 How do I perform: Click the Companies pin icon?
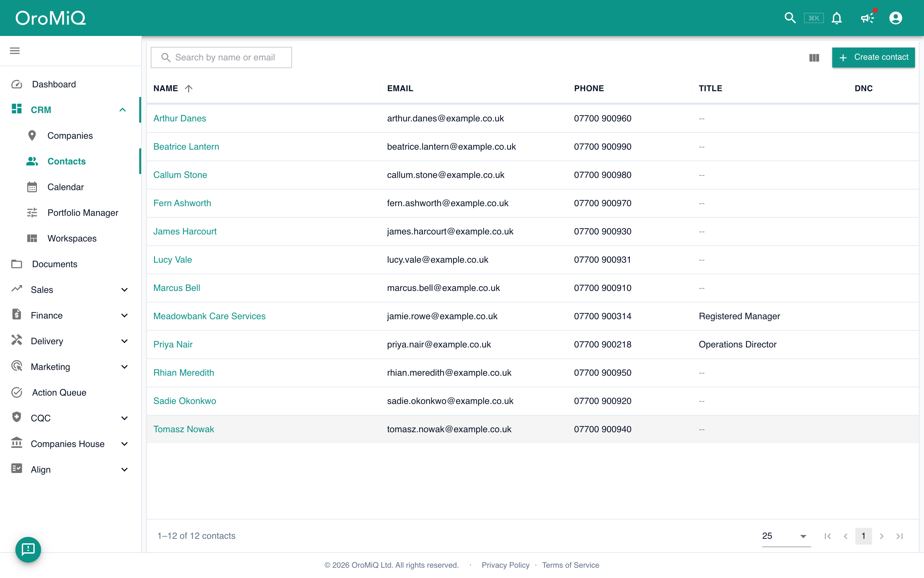coord(32,135)
